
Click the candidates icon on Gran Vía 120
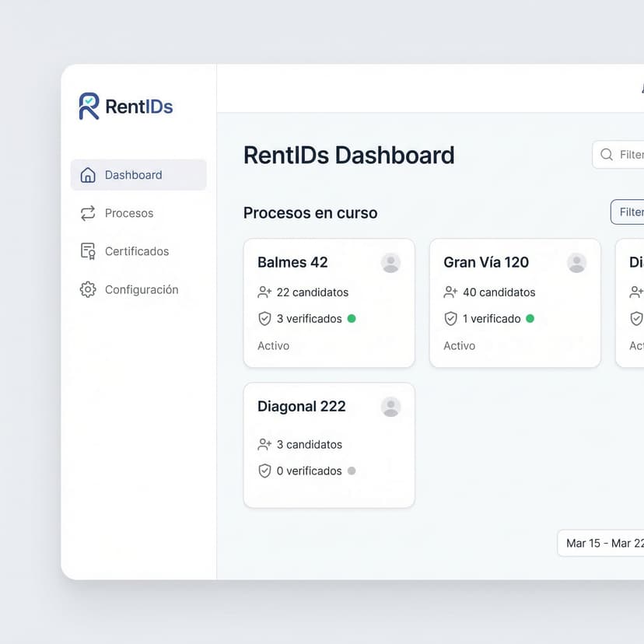click(x=451, y=292)
